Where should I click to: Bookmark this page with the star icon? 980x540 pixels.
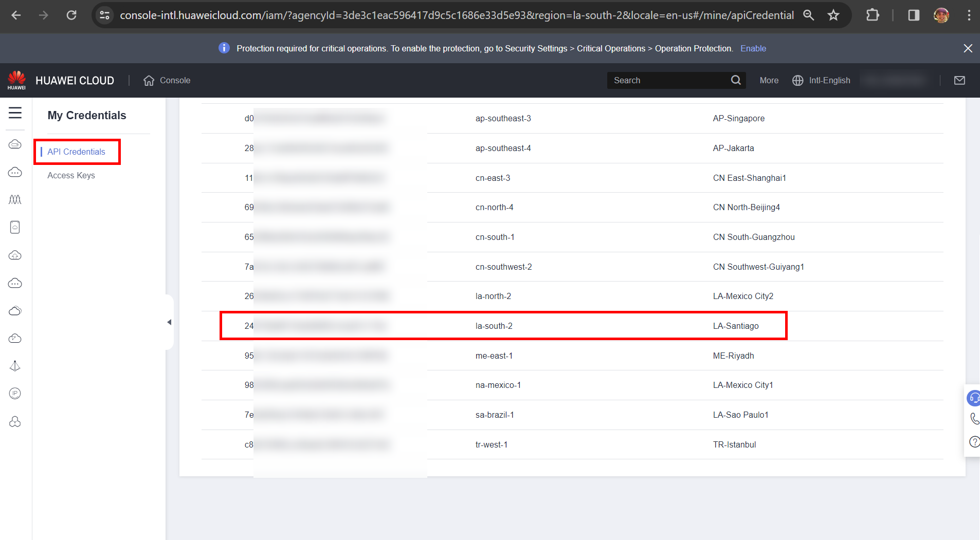tap(833, 15)
